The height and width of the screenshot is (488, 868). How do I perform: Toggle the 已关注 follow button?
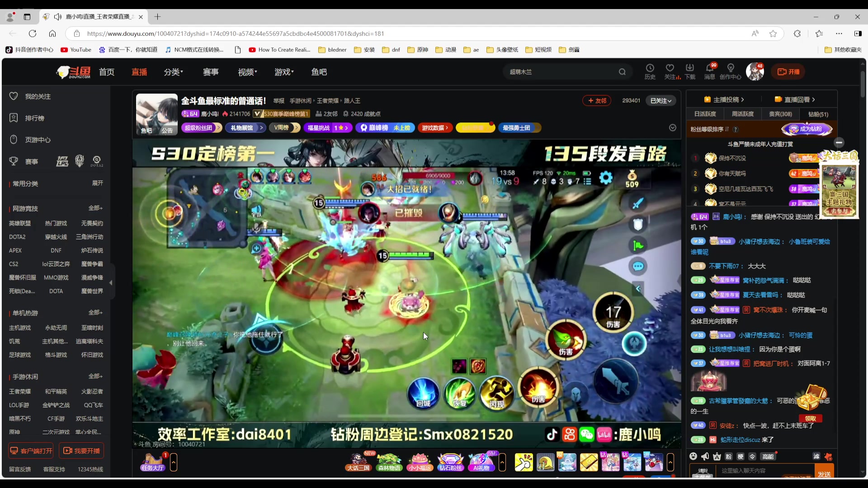point(661,100)
